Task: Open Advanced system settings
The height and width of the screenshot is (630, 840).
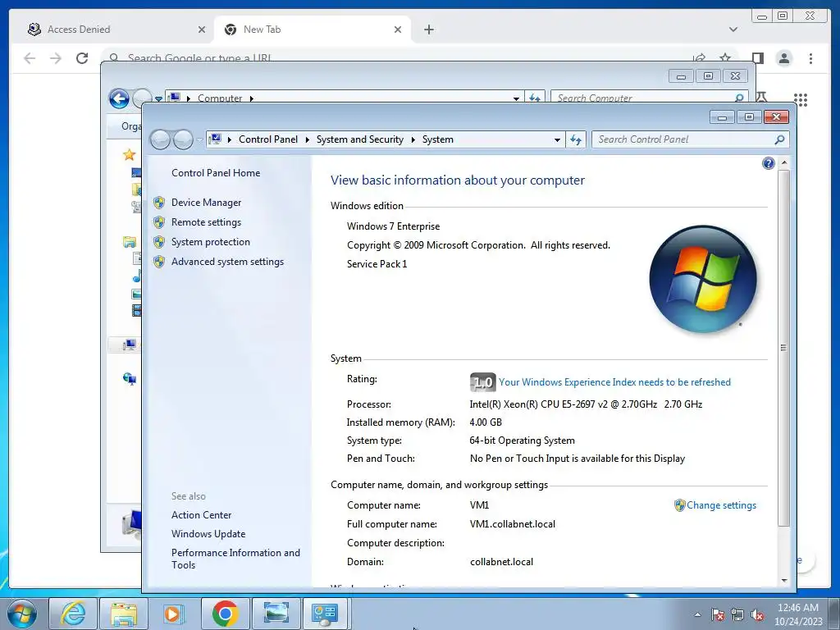Action: click(x=228, y=262)
